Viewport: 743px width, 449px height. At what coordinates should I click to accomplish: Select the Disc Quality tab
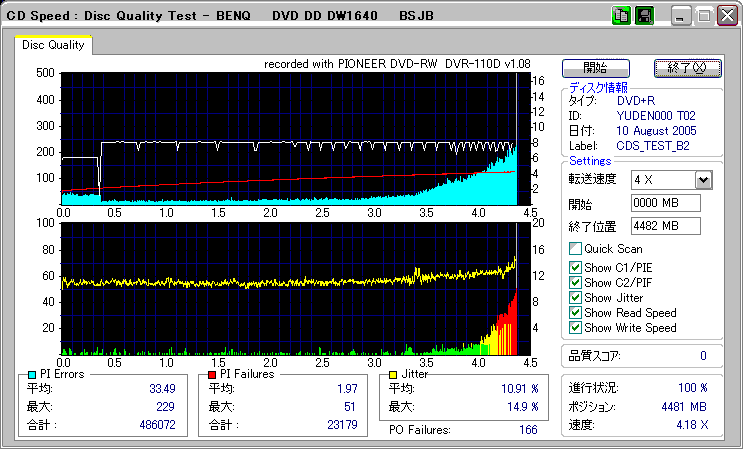[53, 45]
